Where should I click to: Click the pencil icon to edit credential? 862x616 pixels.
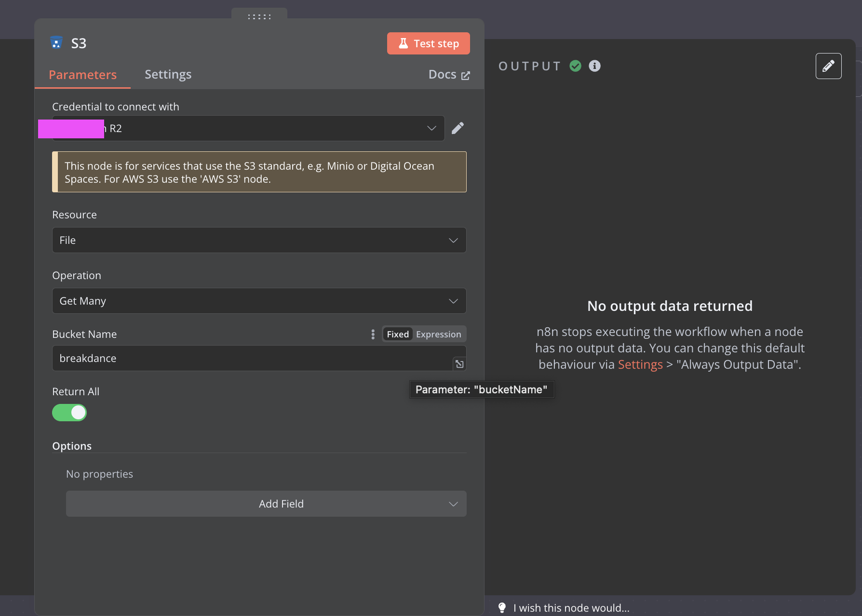(x=458, y=128)
